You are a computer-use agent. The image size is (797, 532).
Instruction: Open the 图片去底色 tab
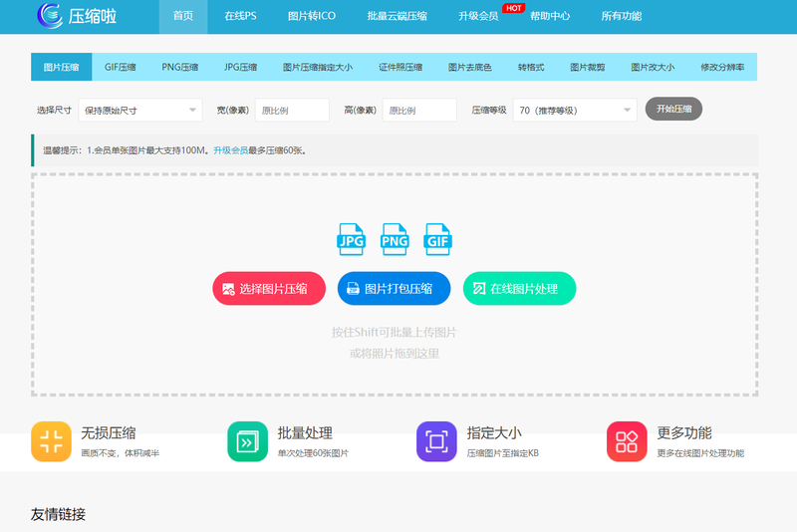pyautogui.click(x=470, y=67)
